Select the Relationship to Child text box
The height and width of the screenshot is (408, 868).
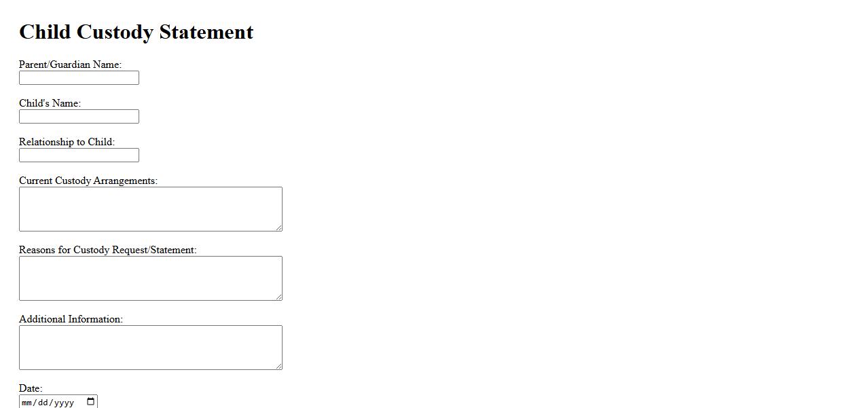79,155
